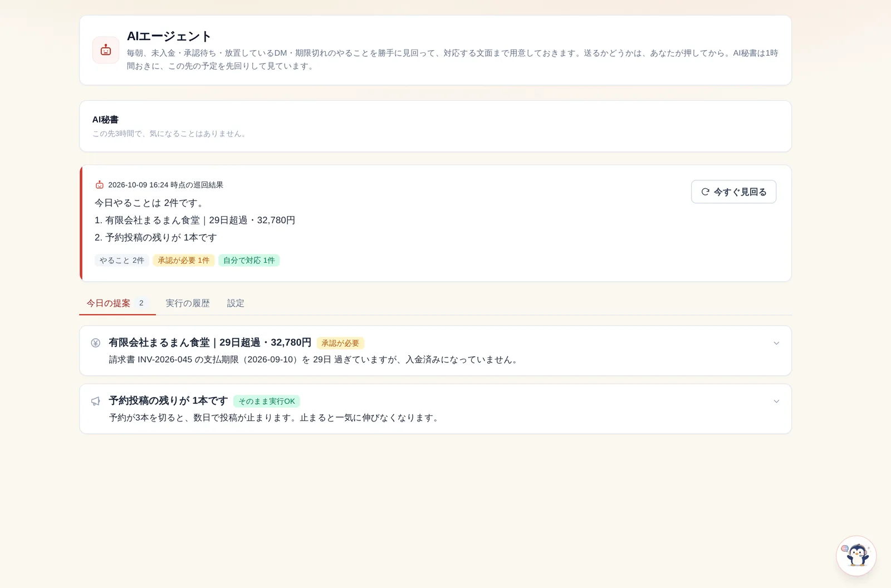Image resolution: width=891 pixels, height=588 pixels.
Task: Click summary item '2. 予約投稿の残りが 1本です'
Action: 155,237
